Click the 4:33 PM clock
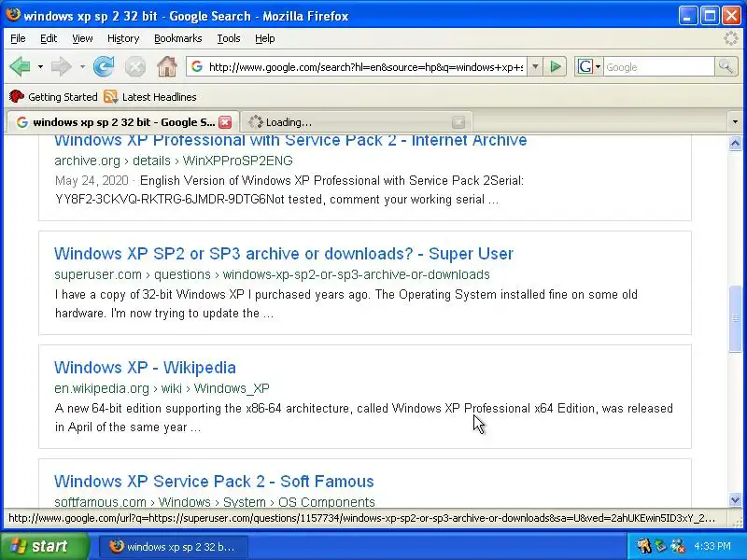The width and height of the screenshot is (747, 560). pos(712,546)
